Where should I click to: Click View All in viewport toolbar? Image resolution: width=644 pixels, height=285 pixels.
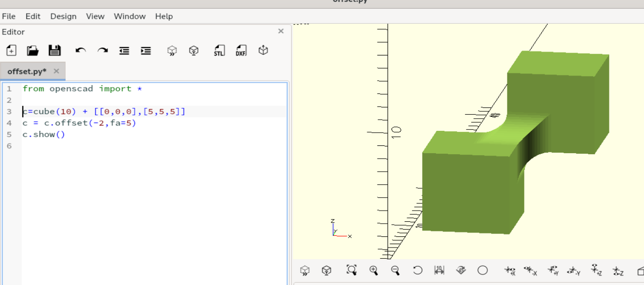[351, 270]
